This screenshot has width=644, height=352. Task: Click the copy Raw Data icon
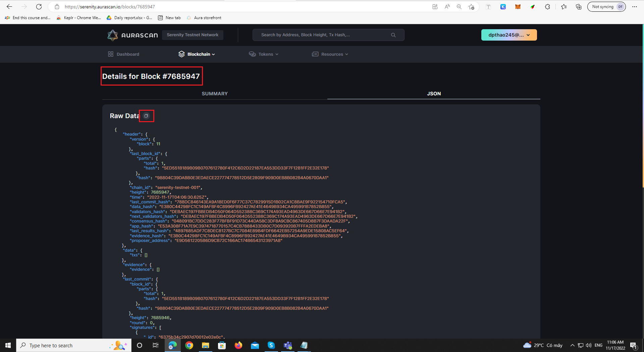146,116
